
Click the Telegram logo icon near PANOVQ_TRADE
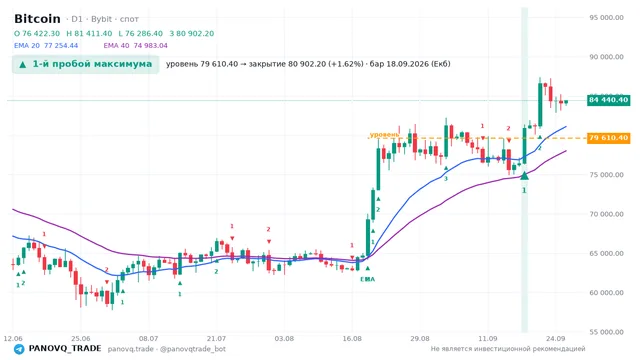pyautogui.click(x=19, y=349)
